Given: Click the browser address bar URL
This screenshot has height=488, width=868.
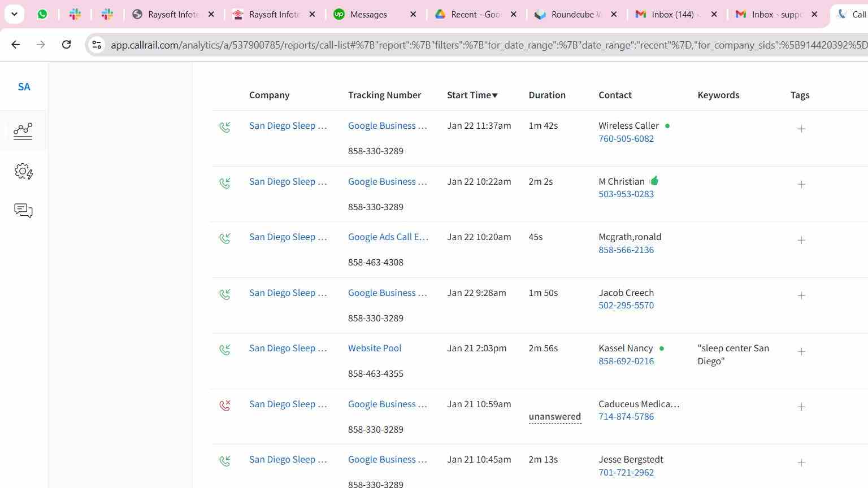Looking at the screenshot, I should 489,45.
